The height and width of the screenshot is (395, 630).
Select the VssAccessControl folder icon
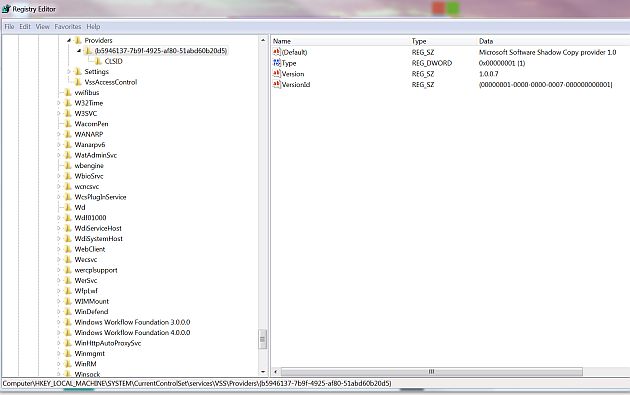pyautogui.click(x=78, y=82)
